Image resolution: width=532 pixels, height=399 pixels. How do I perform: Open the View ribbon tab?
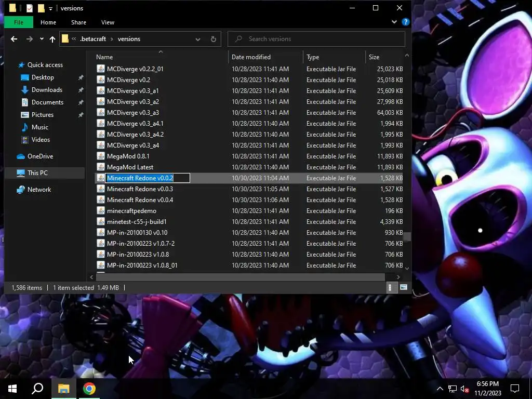(x=108, y=22)
